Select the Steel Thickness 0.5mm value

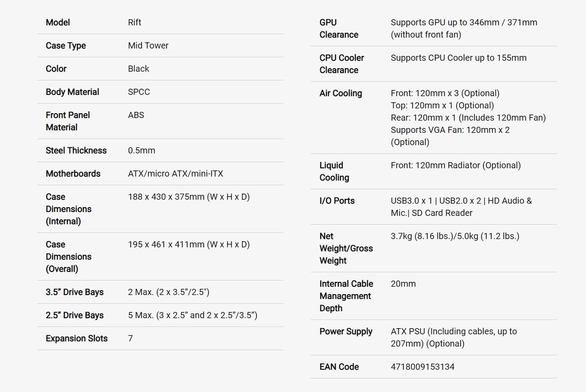pyautogui.click(x=142, y=150)
